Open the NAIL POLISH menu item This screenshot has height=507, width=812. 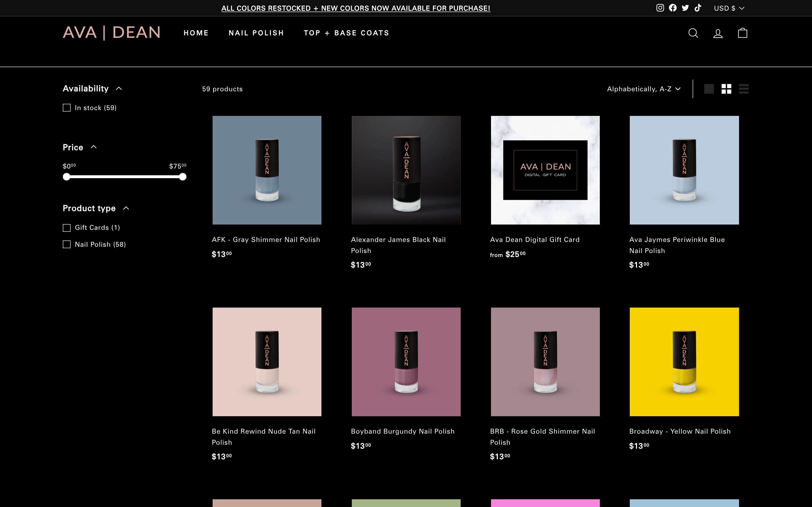pos(256,33)
